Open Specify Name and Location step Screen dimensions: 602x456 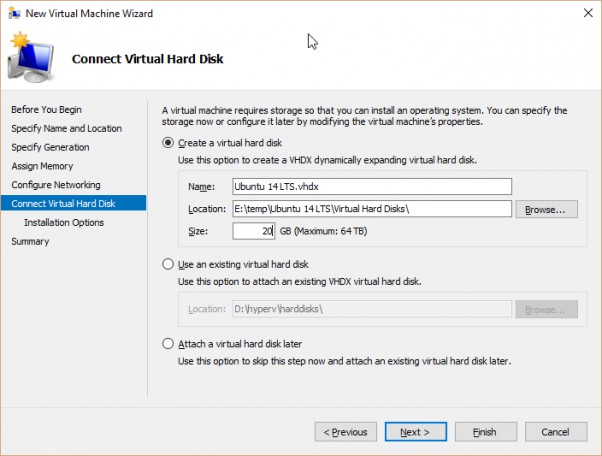[66, 128]
